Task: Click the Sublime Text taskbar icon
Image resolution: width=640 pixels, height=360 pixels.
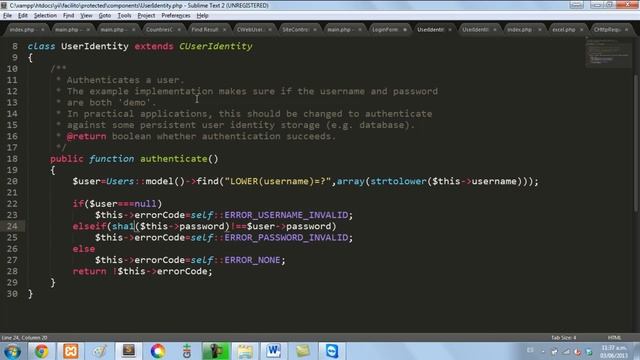Action: point(129,351)
